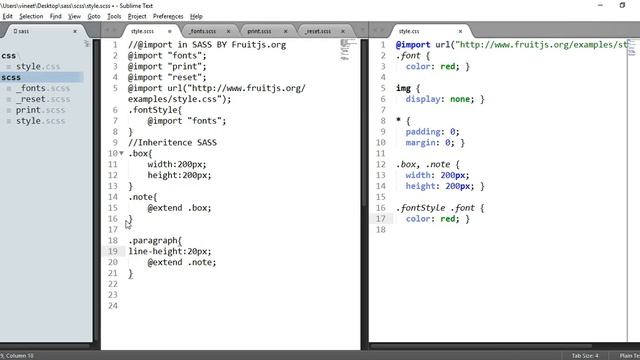
Task: Open the Tools menu
Action: point(114,16)
